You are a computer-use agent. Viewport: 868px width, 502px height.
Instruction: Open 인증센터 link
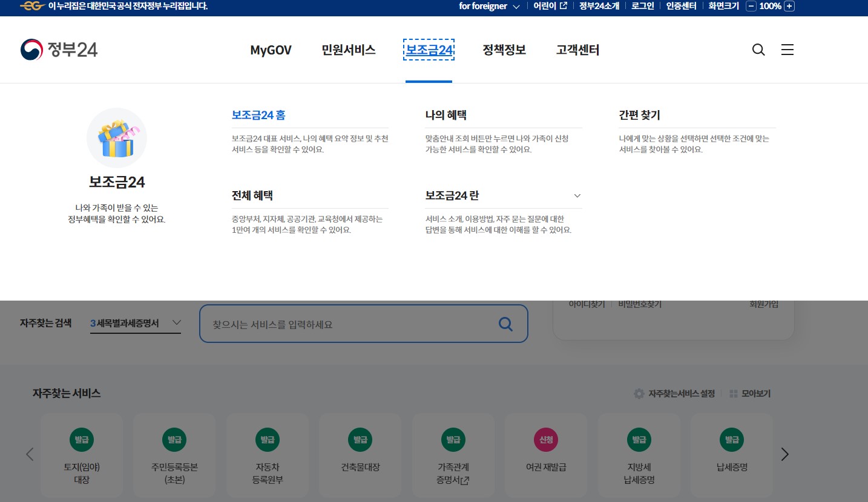pyautogui.click(x=682, y=6)
